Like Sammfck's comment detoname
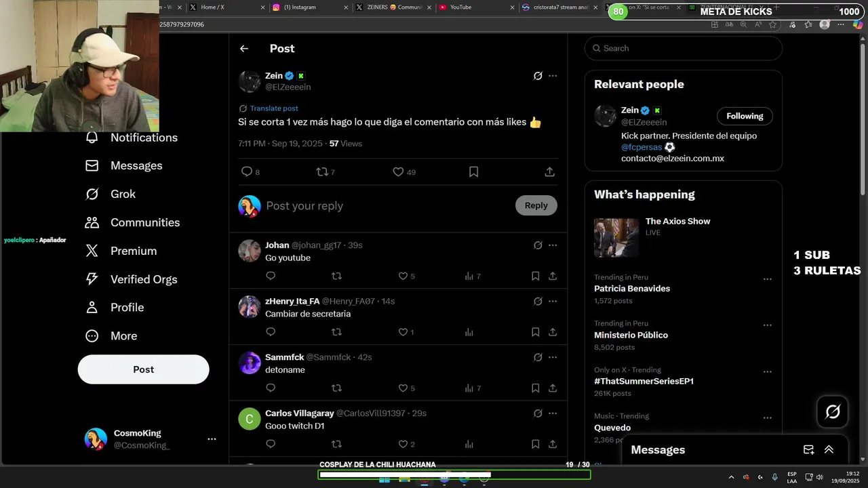 (x=403, y=388)
